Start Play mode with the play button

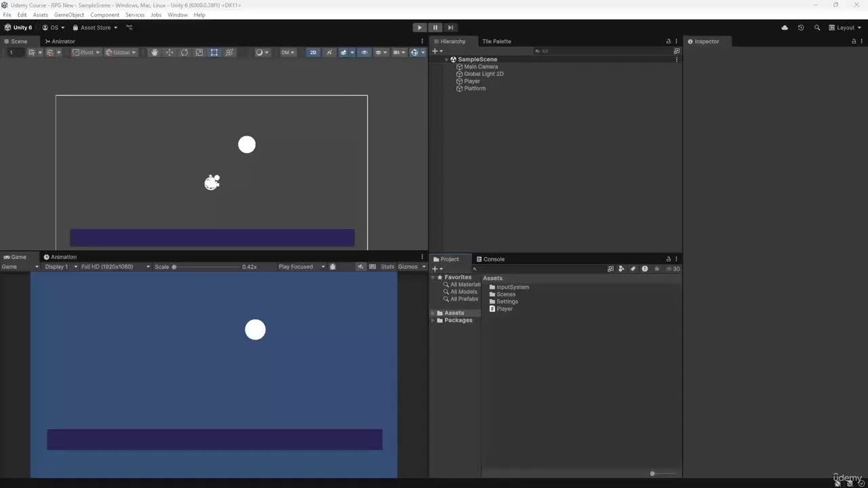point(420,28)
